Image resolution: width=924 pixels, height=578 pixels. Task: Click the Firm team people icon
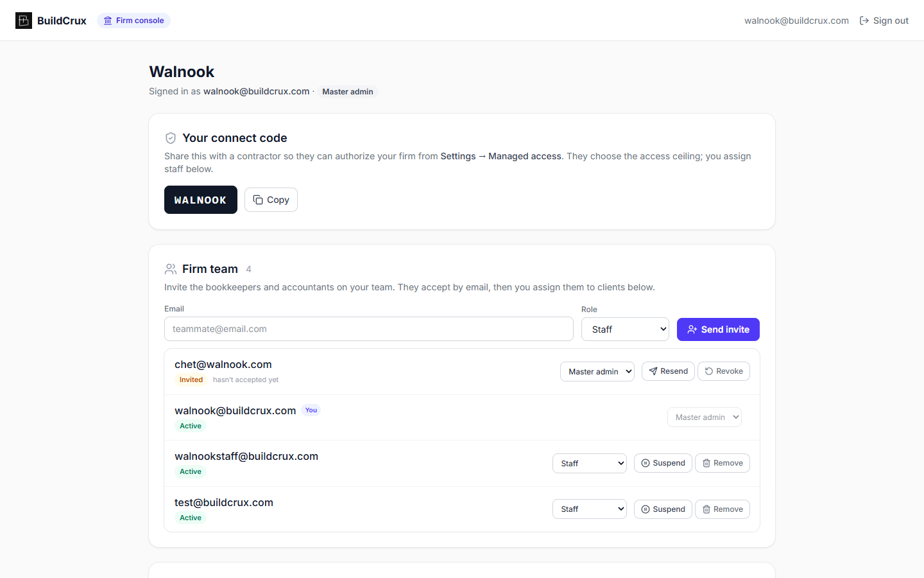171,269
